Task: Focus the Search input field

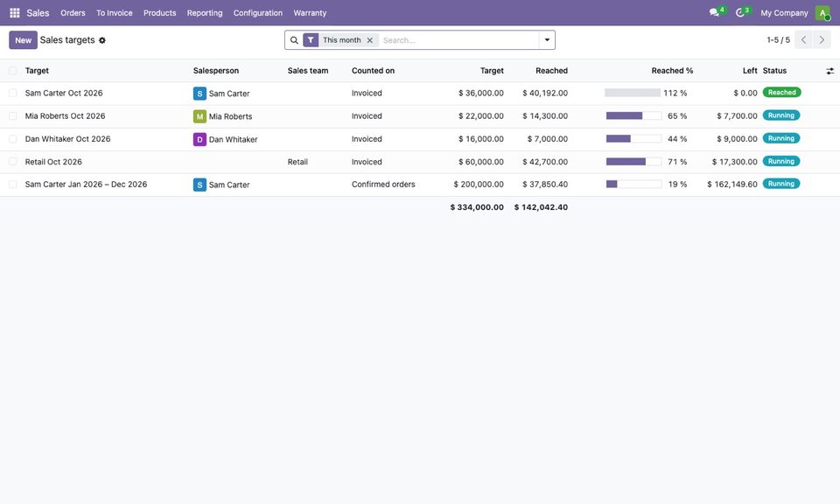Action: (459, 40)
